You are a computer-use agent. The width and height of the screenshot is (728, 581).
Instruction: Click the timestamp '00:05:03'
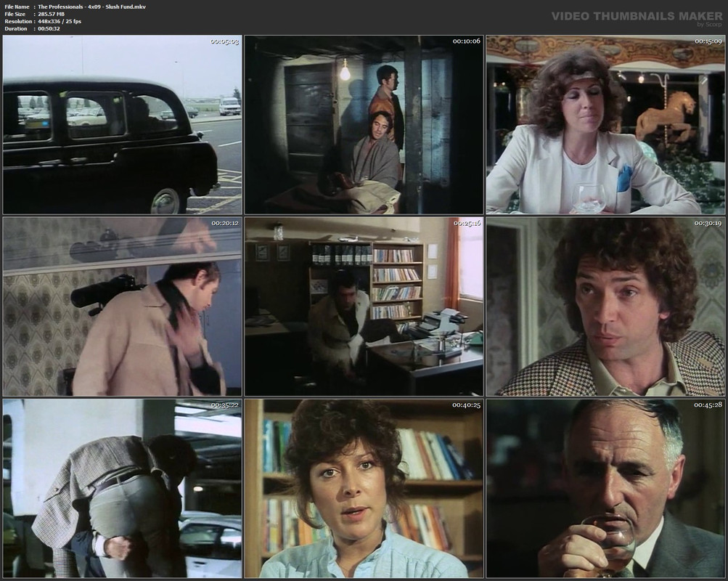tap(225, 41)
